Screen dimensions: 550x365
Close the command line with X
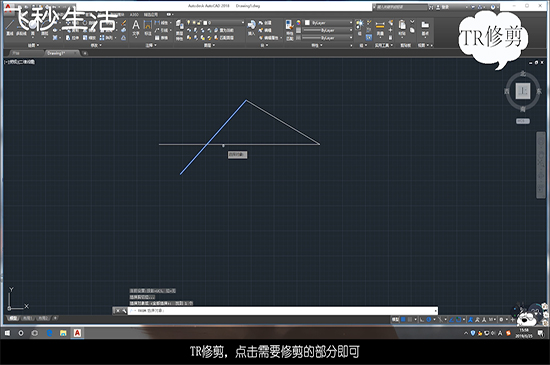tap(118, 311)
